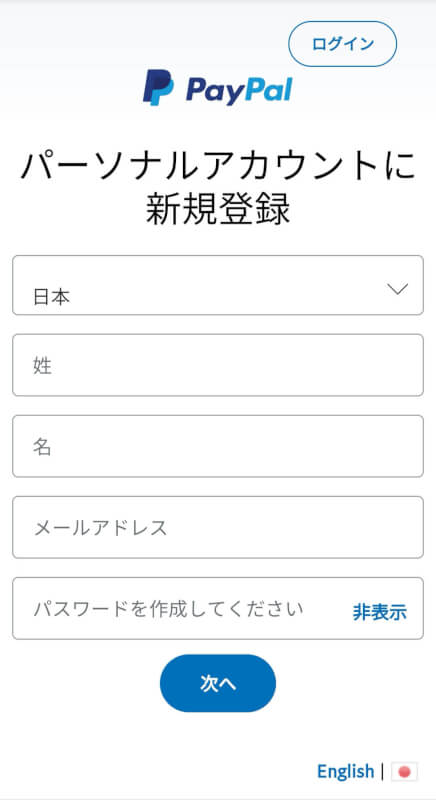Viewport: 436px width, 800px height.
Task: Select the メールアドレス email field
Action: 218,528
